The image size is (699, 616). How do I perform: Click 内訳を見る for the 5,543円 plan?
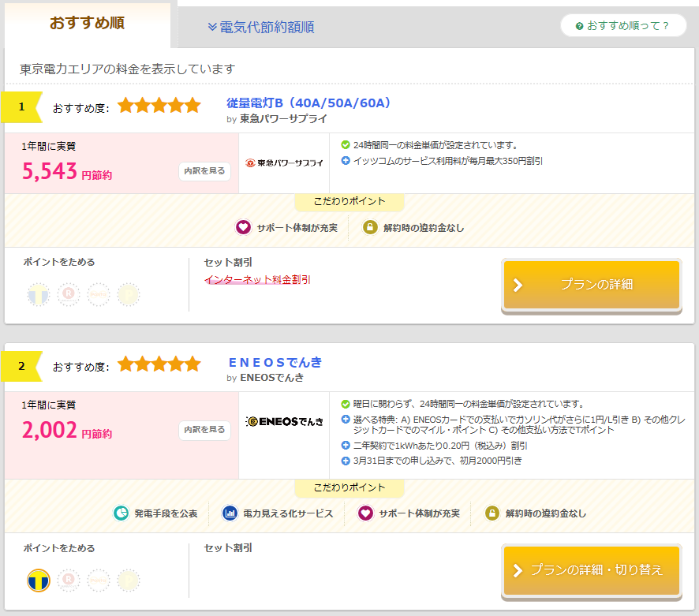click(204, 171)
